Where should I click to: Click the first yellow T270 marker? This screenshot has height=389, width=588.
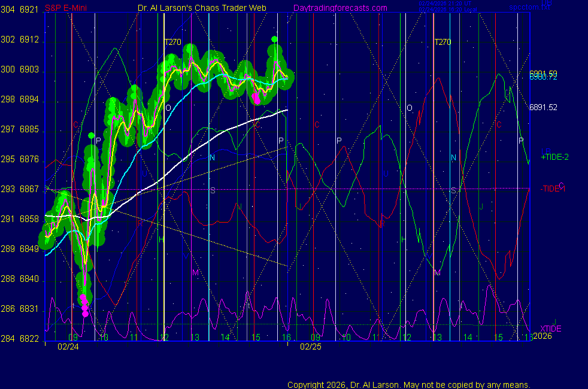coord(173,42)
